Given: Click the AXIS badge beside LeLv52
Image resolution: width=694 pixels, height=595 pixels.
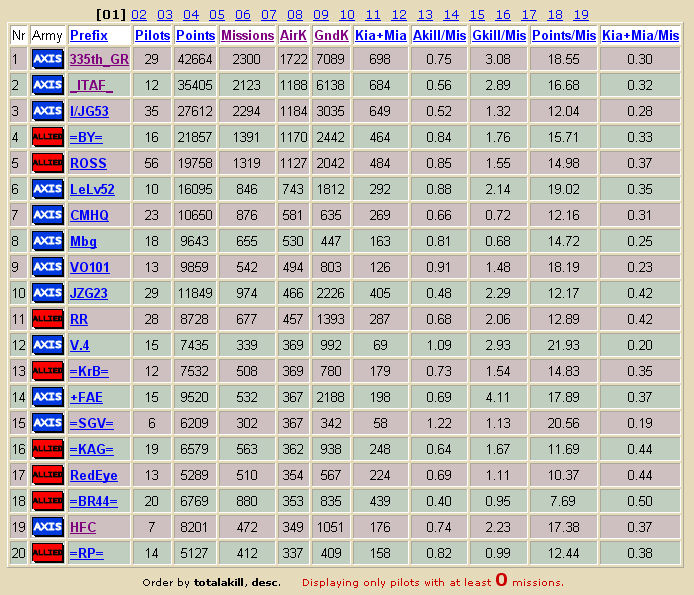Looking at the screenshot, I should 48,189.
